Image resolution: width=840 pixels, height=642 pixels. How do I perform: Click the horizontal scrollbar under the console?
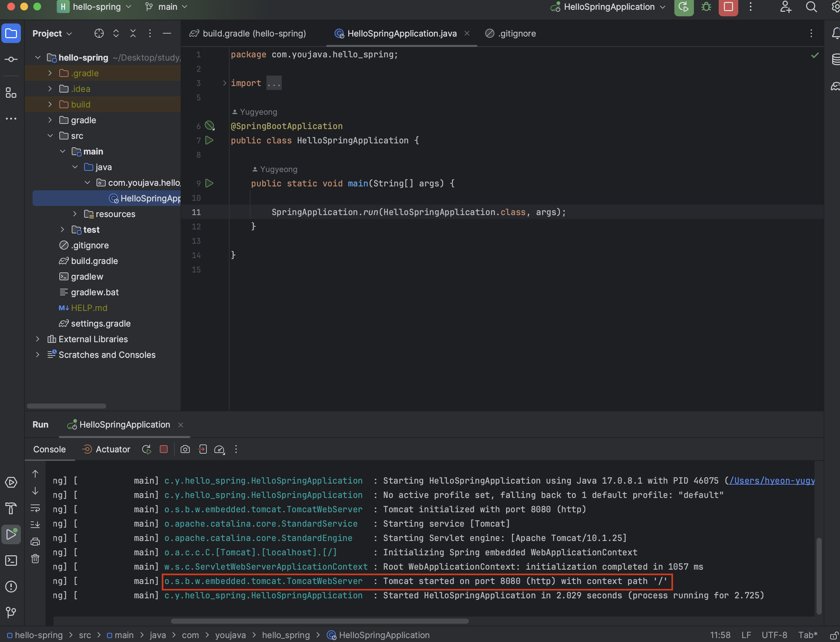tap(319, 621)
